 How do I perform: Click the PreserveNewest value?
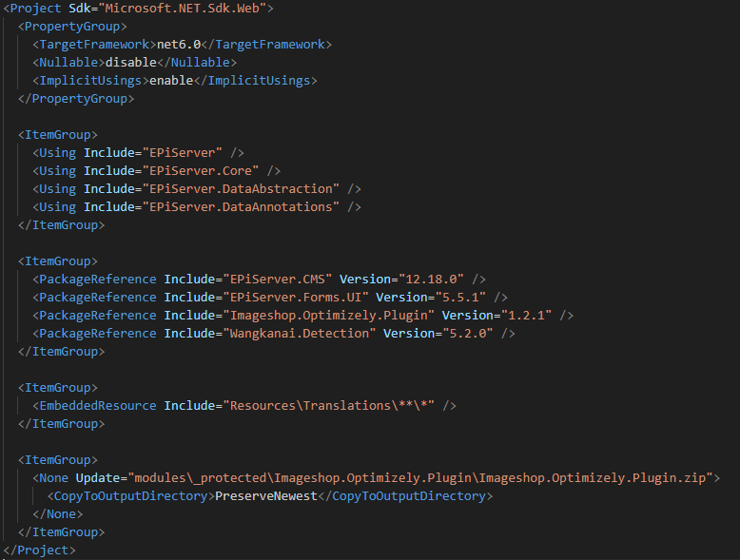pyautogui.click(x=266, y=496)
